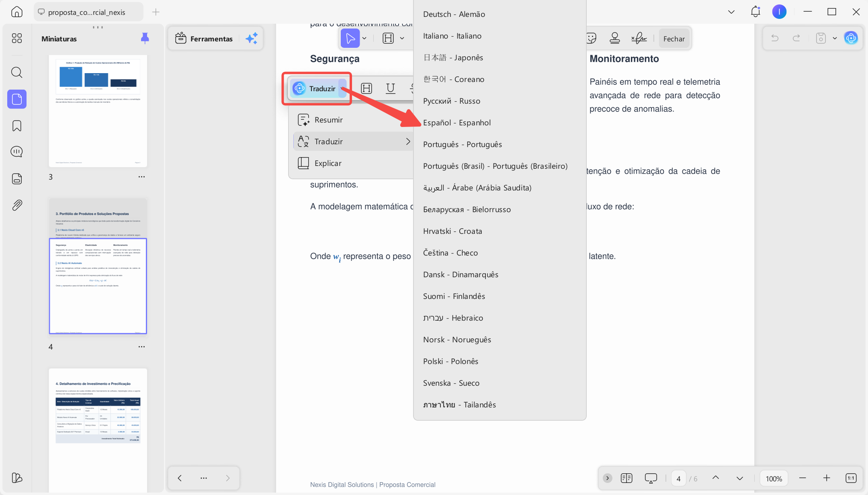
Task: Choose Русский - Russo language
Action: (500, 101)
